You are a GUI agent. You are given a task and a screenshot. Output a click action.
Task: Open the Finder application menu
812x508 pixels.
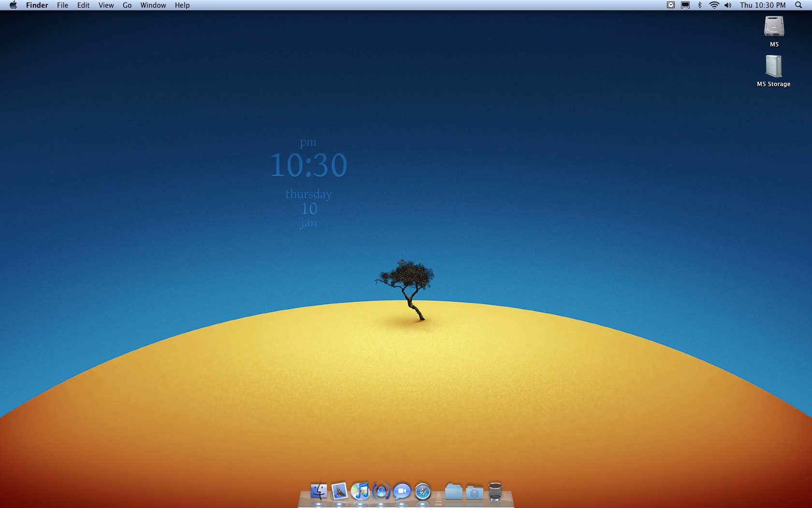click(x=37, y=5)
